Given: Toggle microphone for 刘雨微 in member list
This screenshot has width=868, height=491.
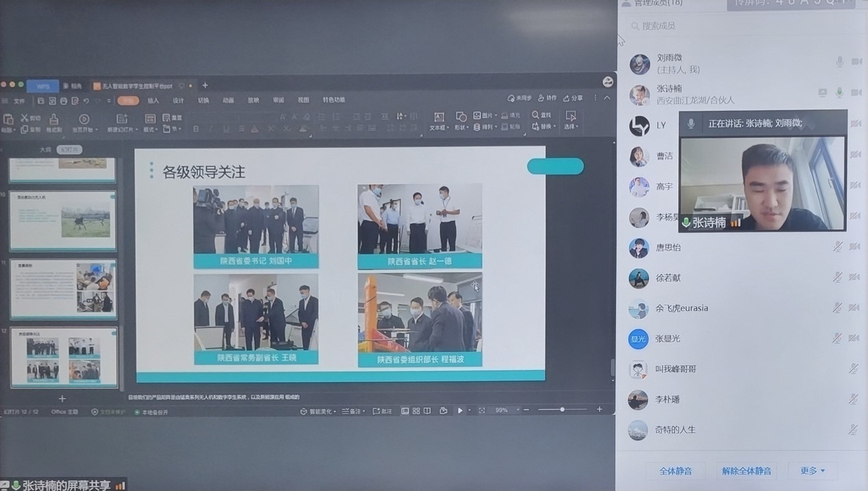Looking at the screenshot, I should [839, 62].
